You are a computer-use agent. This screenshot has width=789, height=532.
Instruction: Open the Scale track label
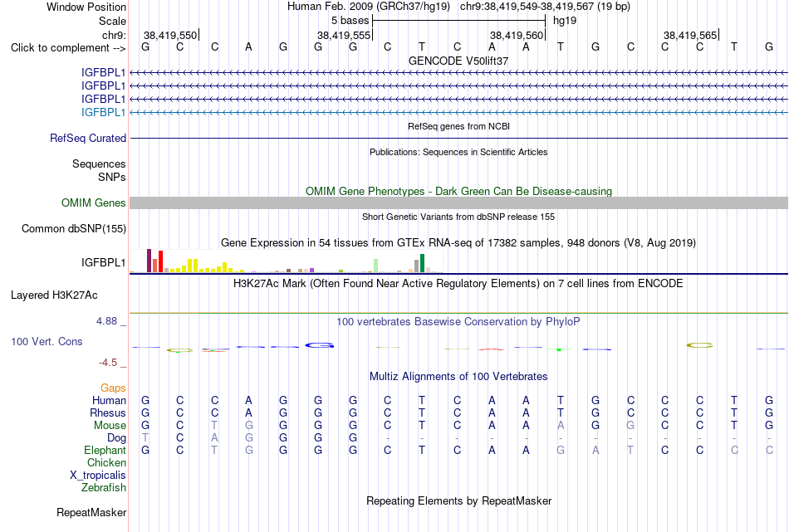[x=112, y=21]
